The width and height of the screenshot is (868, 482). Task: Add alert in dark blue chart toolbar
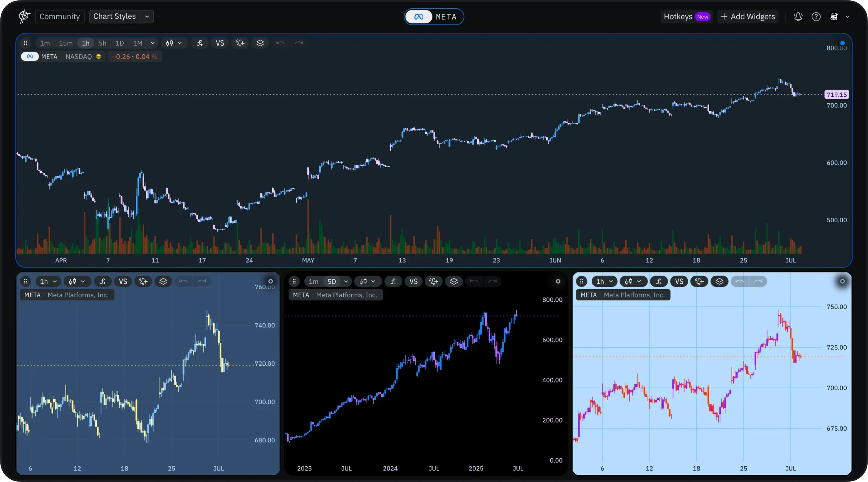143,282
